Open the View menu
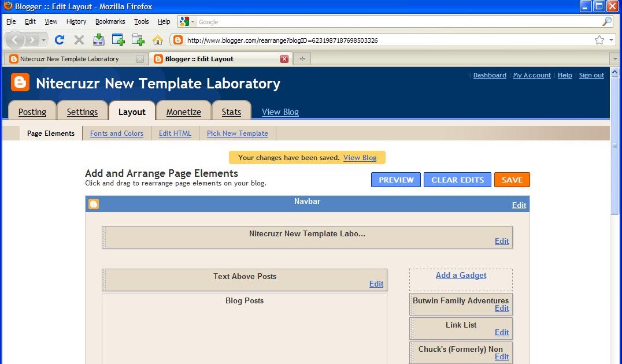The image size is (622, 364). [x=51, y=21]
